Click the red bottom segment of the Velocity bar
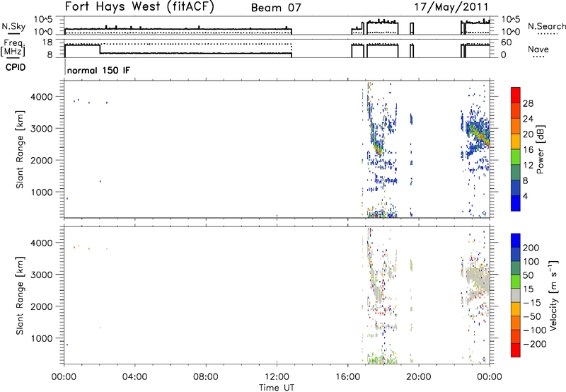The image size is (566, 392). (x=516, y=350)
